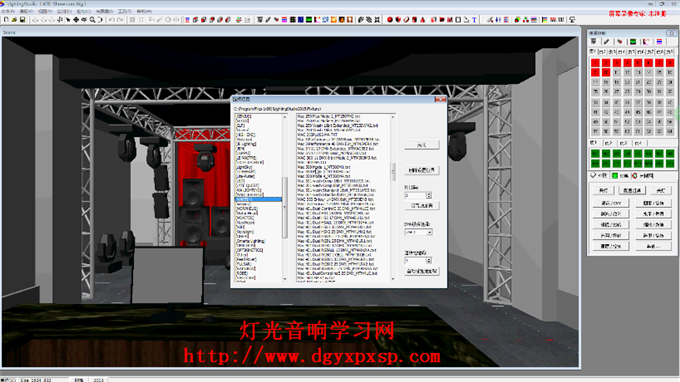The width and height of the screenshot is (680, 382).
Task: Click the undo arrow toolbar icon
Action: coord(112,20)
